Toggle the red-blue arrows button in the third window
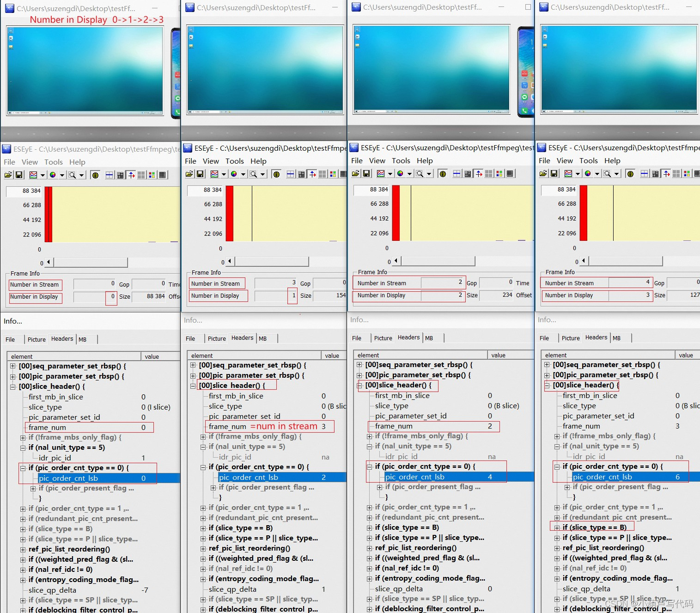 click(479, 173)
